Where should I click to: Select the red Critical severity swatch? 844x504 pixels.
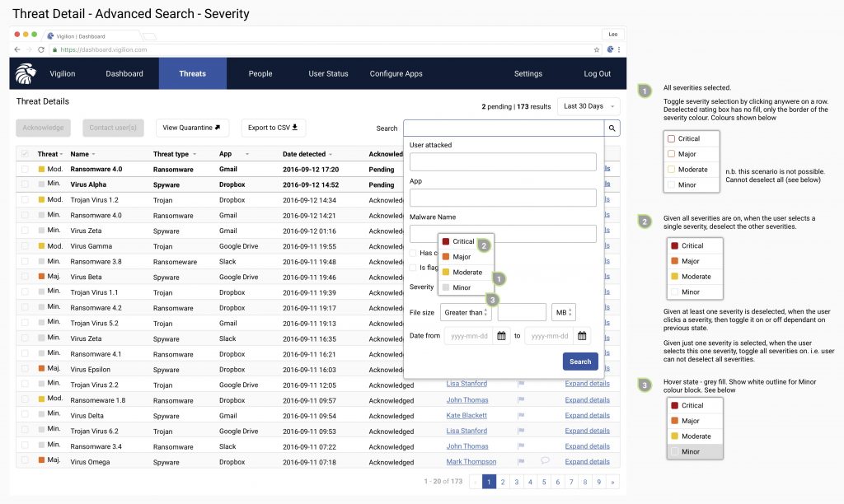[x=446, y=241]
